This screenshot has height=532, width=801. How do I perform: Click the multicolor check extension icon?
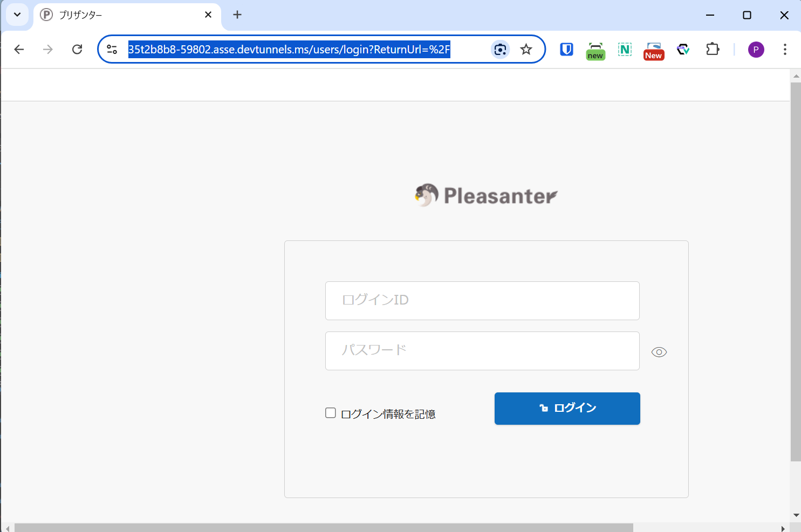[x=683, y=50]
